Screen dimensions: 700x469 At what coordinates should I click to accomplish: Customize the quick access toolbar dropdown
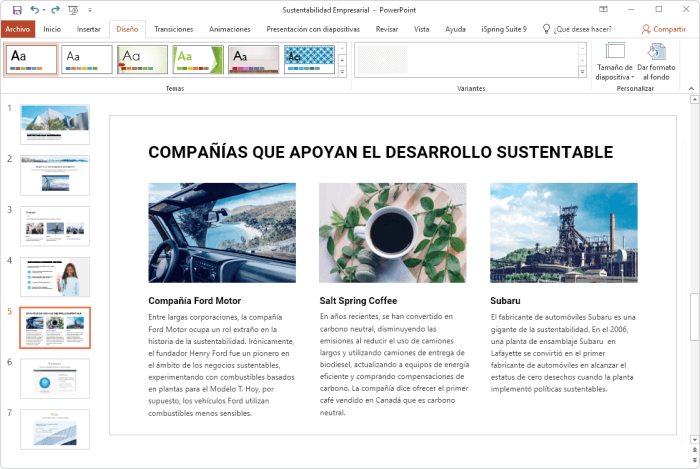[90, 10]
